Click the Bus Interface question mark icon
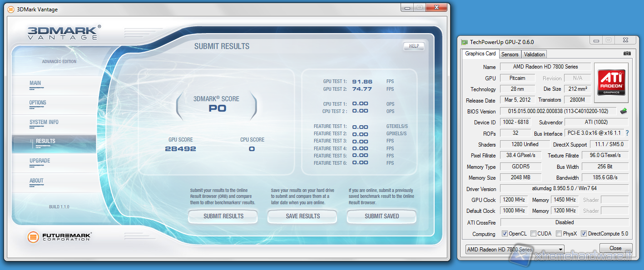The width and height of the screenshot is (644, 270). [627, 133]
